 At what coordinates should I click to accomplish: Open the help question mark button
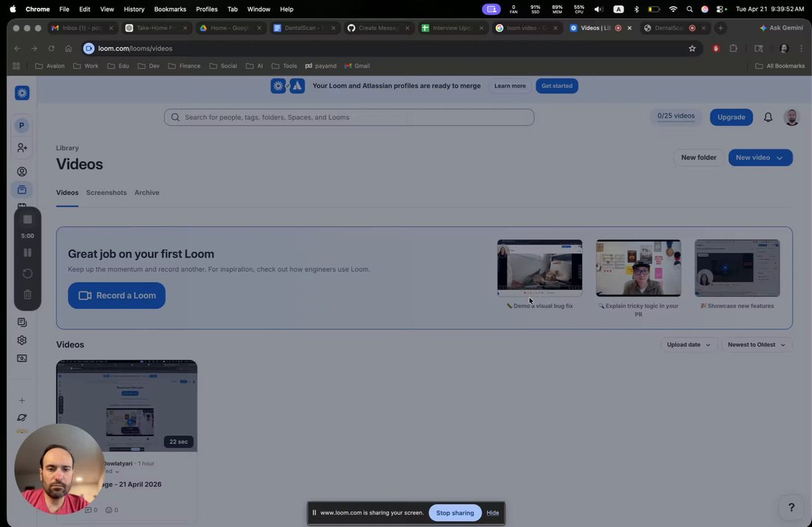[791, 507]
